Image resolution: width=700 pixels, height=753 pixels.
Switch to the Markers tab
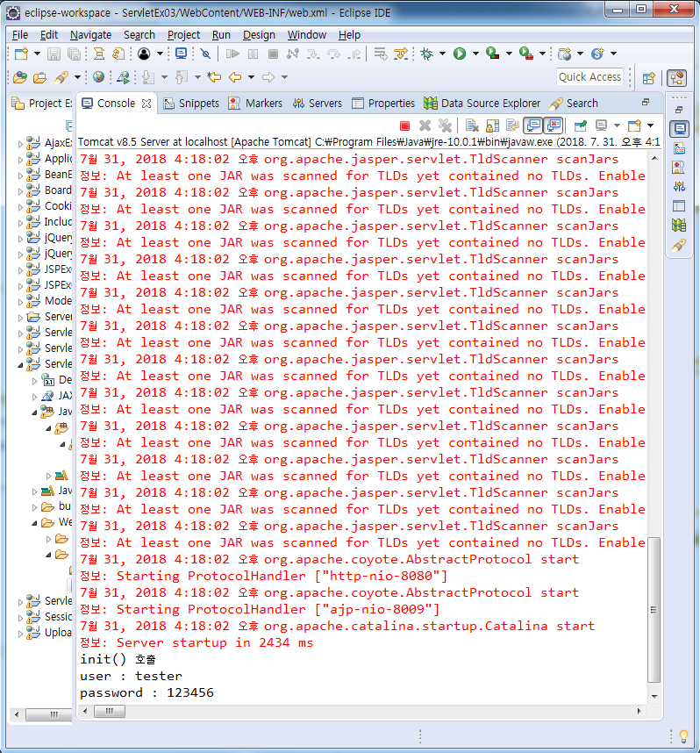[255, 104]
